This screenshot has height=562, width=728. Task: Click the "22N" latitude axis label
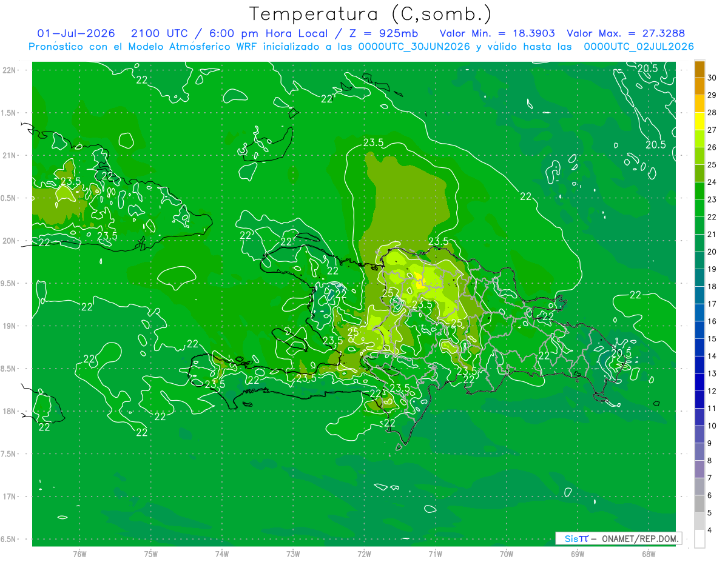pyautogui.click(x=8, y=70)
